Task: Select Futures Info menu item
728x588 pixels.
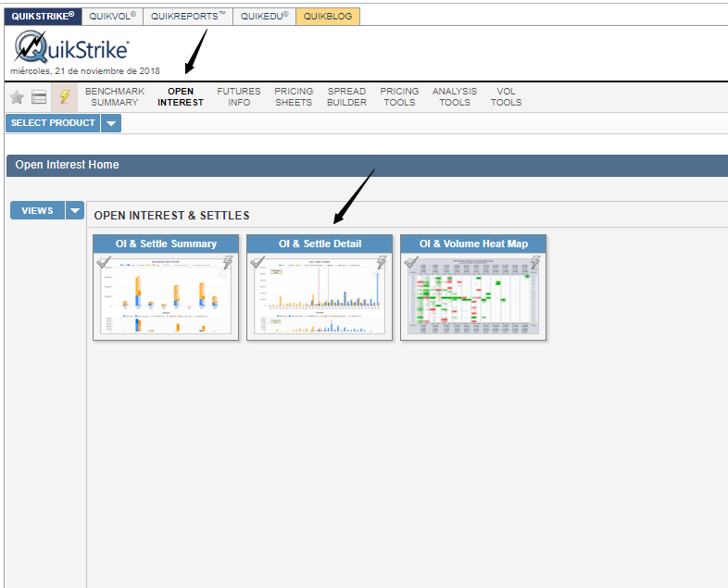Action: (x=239, y=97)
